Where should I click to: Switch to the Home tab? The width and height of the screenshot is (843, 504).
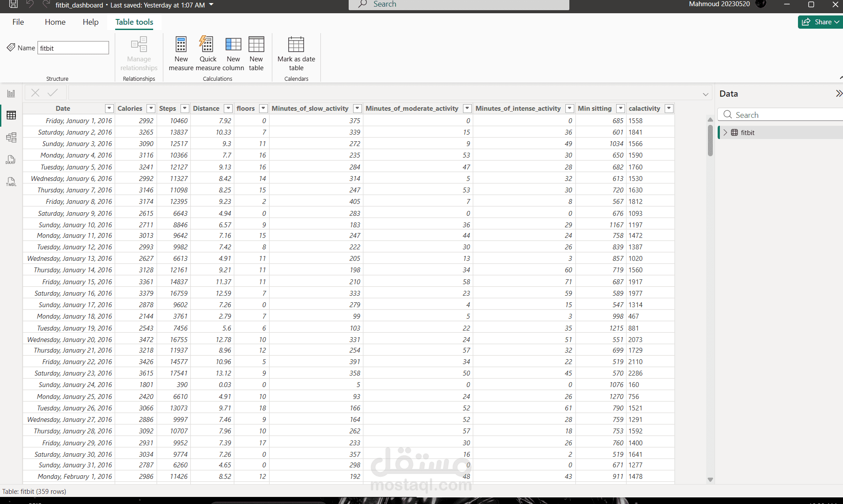click(55, 22)
